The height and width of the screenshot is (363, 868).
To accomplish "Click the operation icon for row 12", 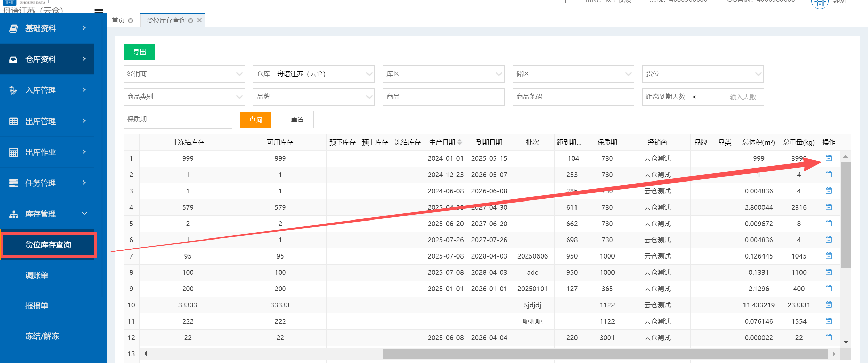I will (828, 337).
